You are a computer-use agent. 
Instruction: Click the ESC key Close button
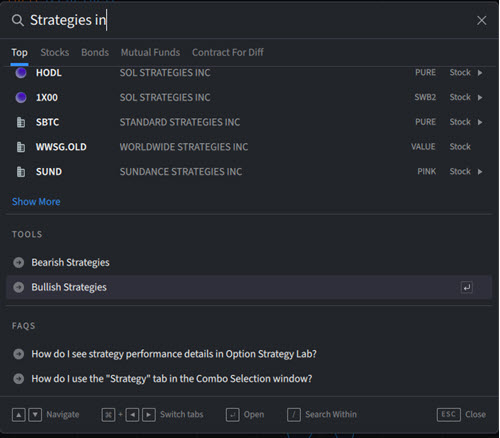tap(449, 414)
